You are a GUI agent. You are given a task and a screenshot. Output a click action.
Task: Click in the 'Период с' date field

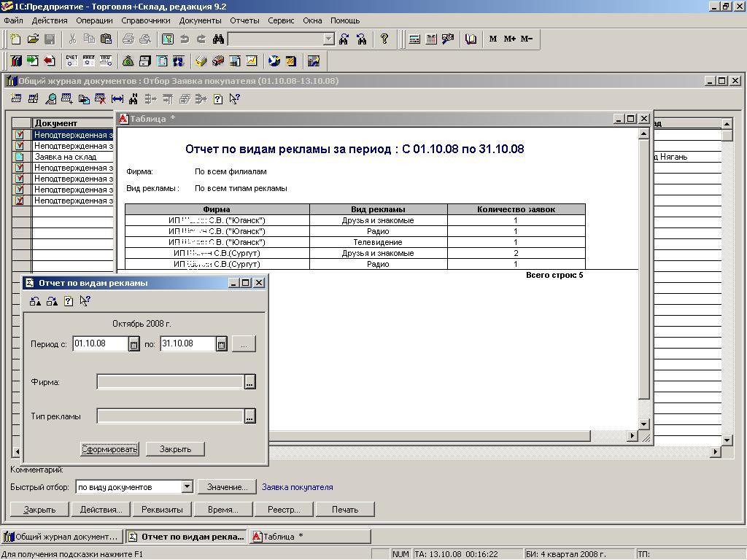(x=100, y=344)
